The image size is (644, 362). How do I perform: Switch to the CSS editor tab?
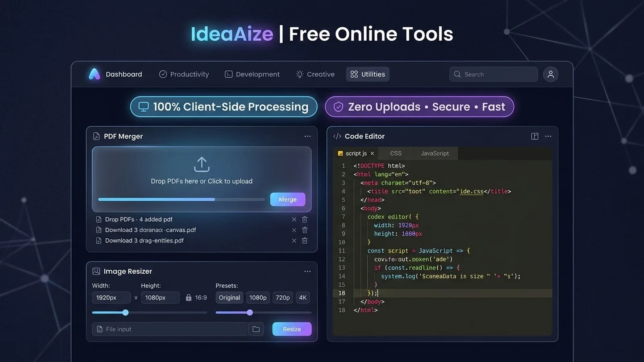[396, 153]
